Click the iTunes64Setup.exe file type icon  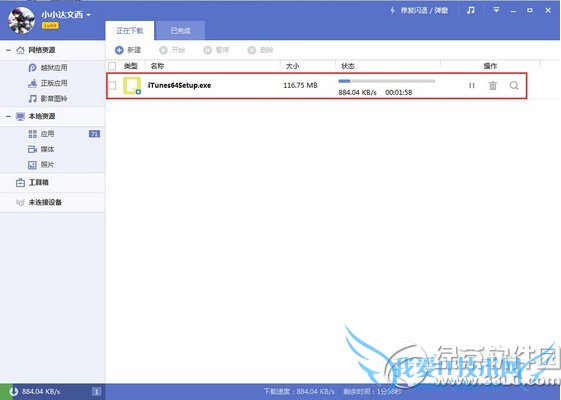pos(132,86)
